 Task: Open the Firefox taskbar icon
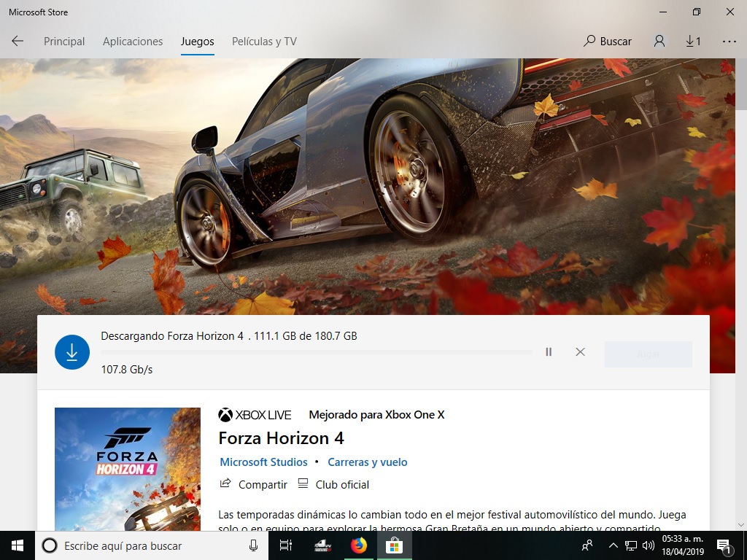359,545
